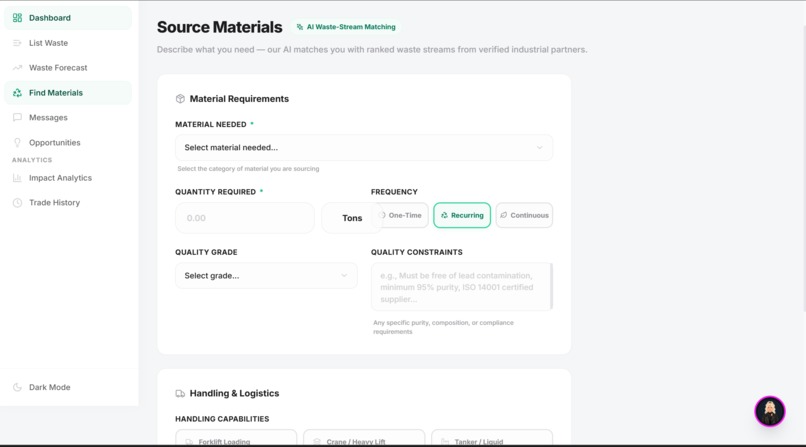The height and width of the screenshot is (447, 806).
Task: Click the Dark Mode moon icon
Action: pyautogui.click(x=17, y=387)
